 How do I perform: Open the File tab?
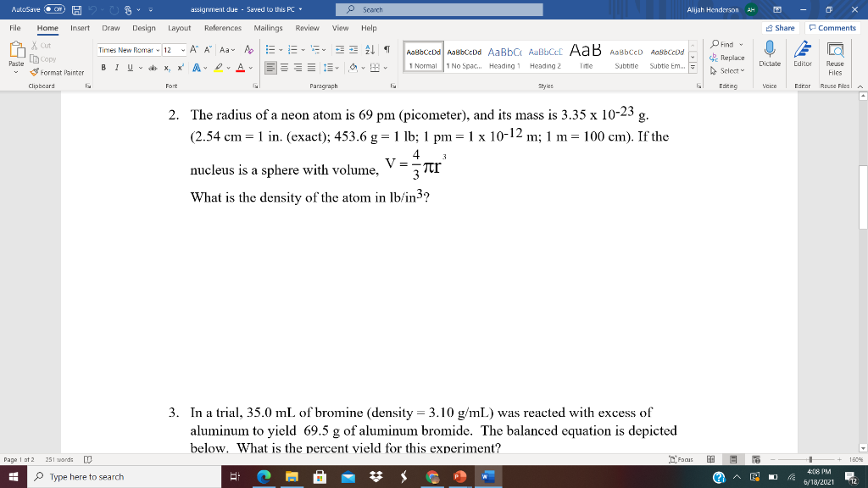click(x=15, y=28)
